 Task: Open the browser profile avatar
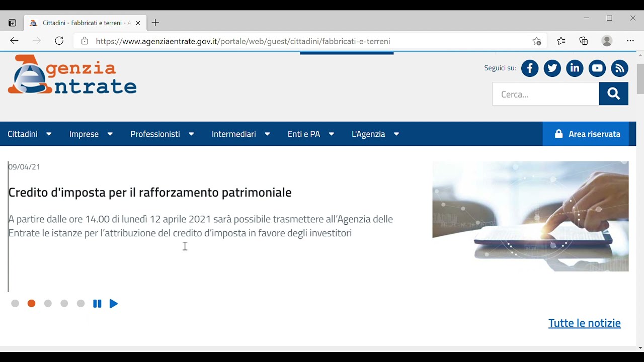(607, 41)
